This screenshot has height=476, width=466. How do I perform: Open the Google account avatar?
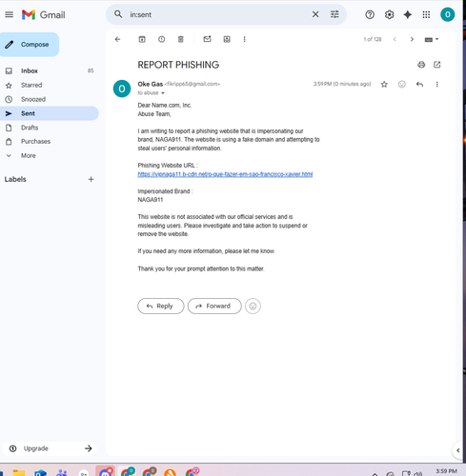(x=447, y=14)
